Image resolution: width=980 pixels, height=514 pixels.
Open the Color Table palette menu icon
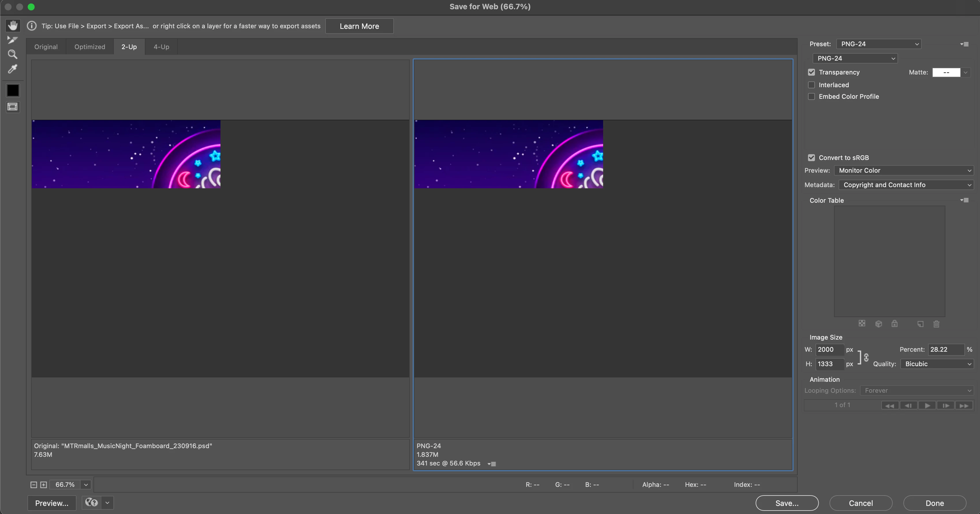pyautogui.click(x=964, y=200)
